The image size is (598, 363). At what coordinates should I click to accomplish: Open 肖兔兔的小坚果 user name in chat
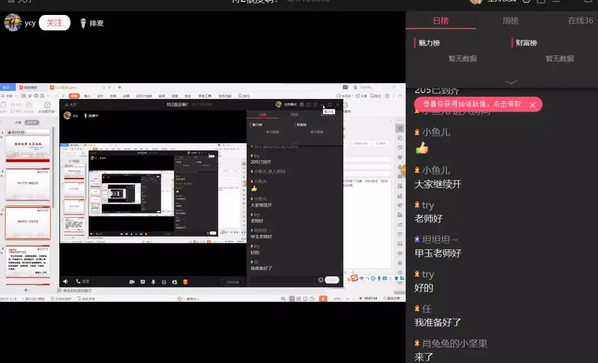click(454, 343)
